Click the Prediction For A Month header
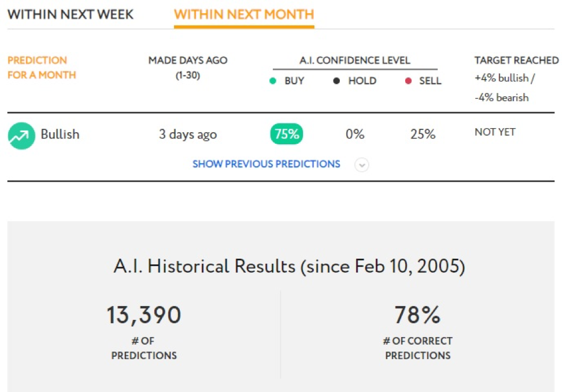 pos(42,68)
